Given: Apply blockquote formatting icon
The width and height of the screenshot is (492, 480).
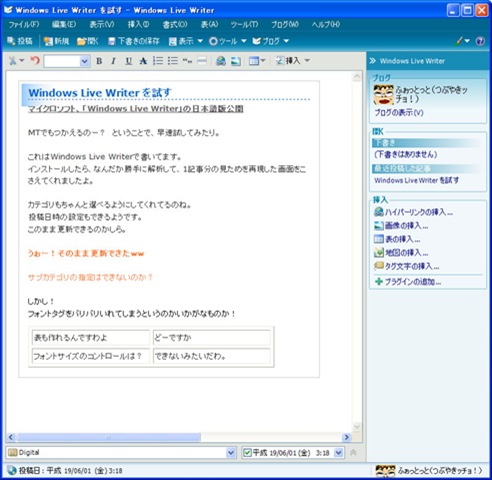Looking at the screenshot, I should coord(187,61).
